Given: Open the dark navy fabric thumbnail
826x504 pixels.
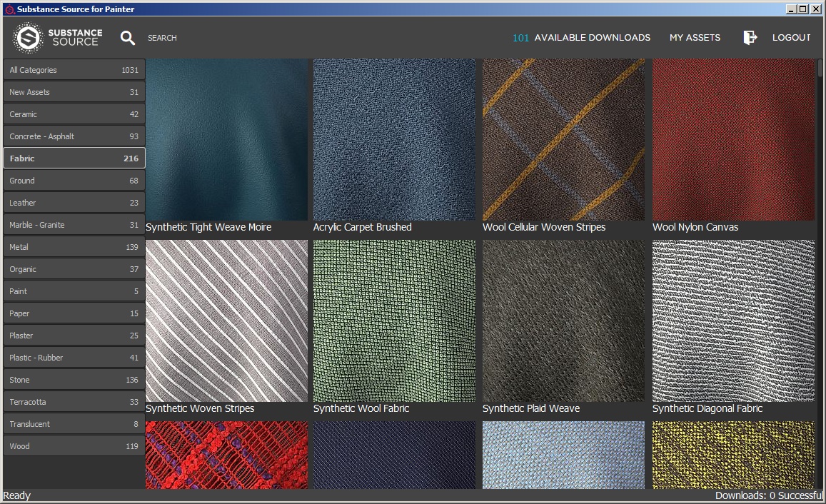Looking at the screenshot, I should [394, 455].
